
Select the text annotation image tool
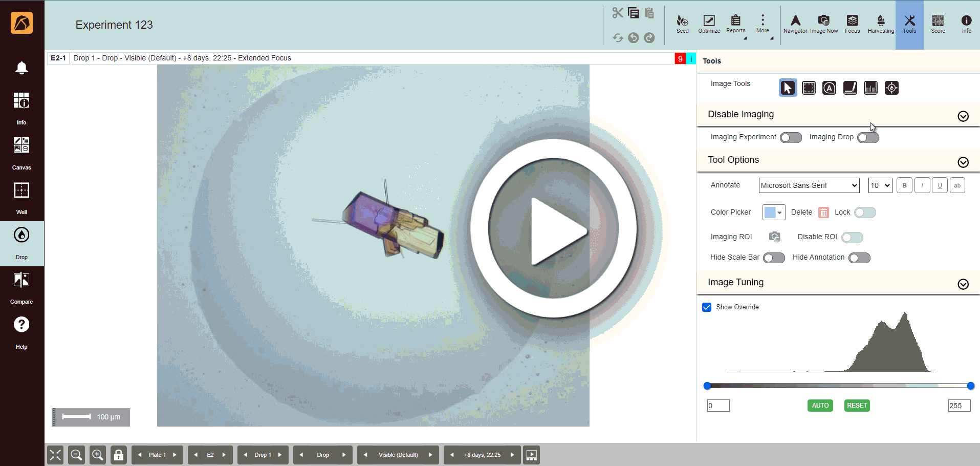pos(829,88)
